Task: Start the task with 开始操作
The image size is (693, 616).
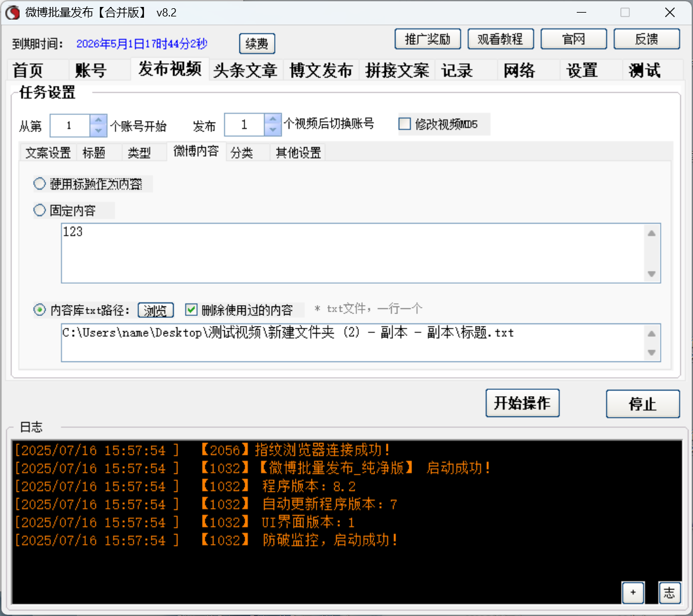Action: [x=522, y=403]
